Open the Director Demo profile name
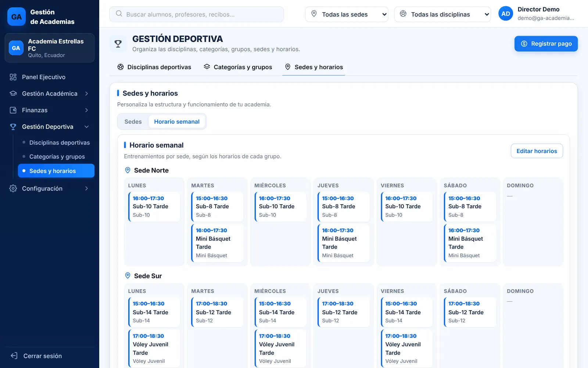This screenshot has width=588, height=368. pyautogui.click(x=538, y=10)
